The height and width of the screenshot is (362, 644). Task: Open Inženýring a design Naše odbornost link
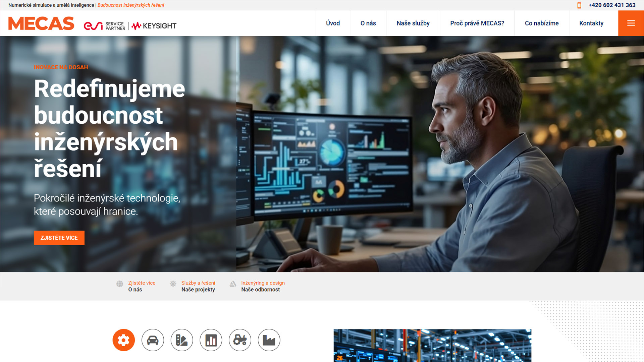pos(263,286)
